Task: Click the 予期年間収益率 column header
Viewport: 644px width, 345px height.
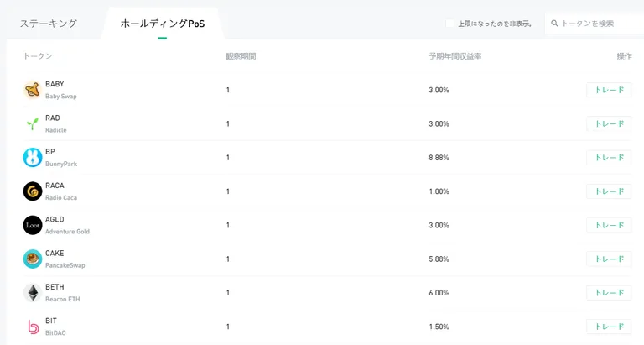Action: [455, 56]
